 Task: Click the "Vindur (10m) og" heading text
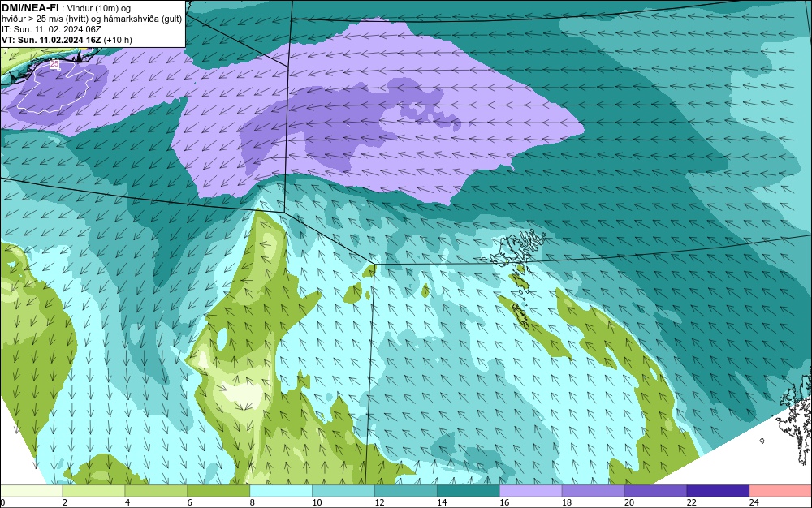tap(99, 8)
